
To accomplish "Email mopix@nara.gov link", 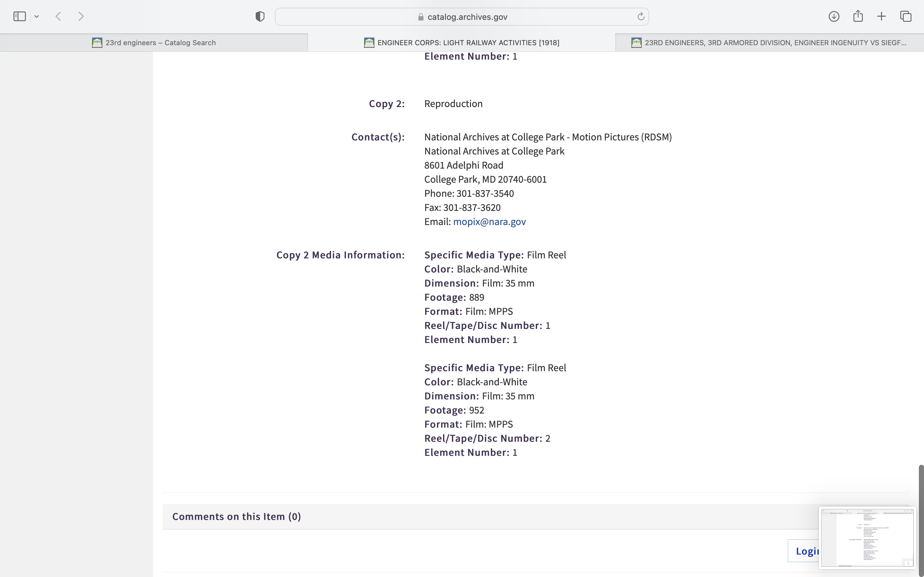I will pyautogui.click(x=489, y=222).
